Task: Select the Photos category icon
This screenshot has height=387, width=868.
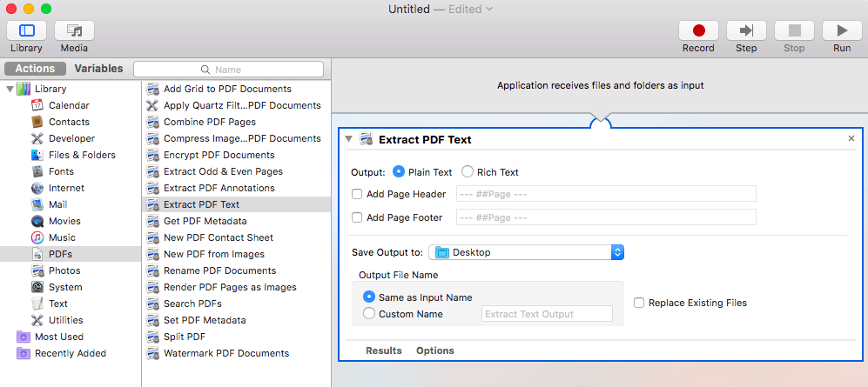Action: [x=37, y=271]
